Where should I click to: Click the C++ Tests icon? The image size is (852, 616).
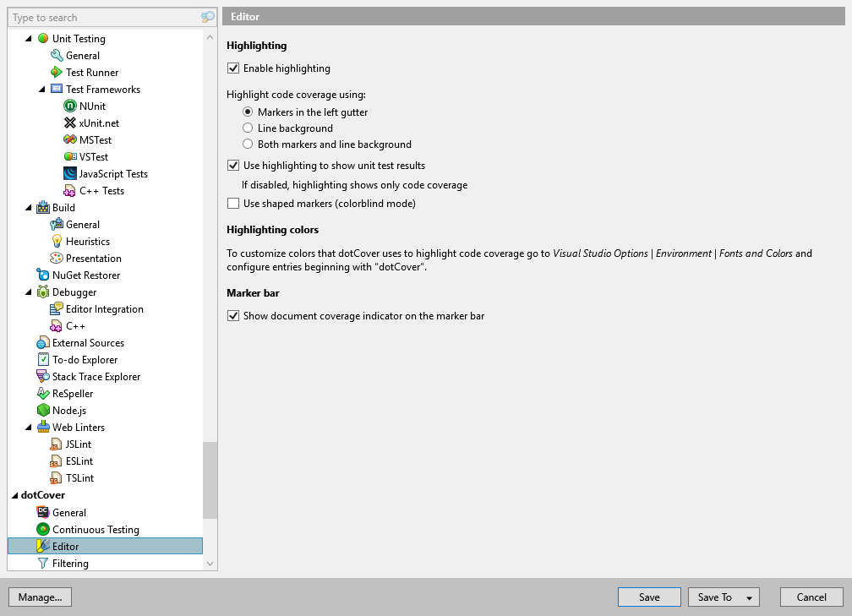click(x=70, y=191)
